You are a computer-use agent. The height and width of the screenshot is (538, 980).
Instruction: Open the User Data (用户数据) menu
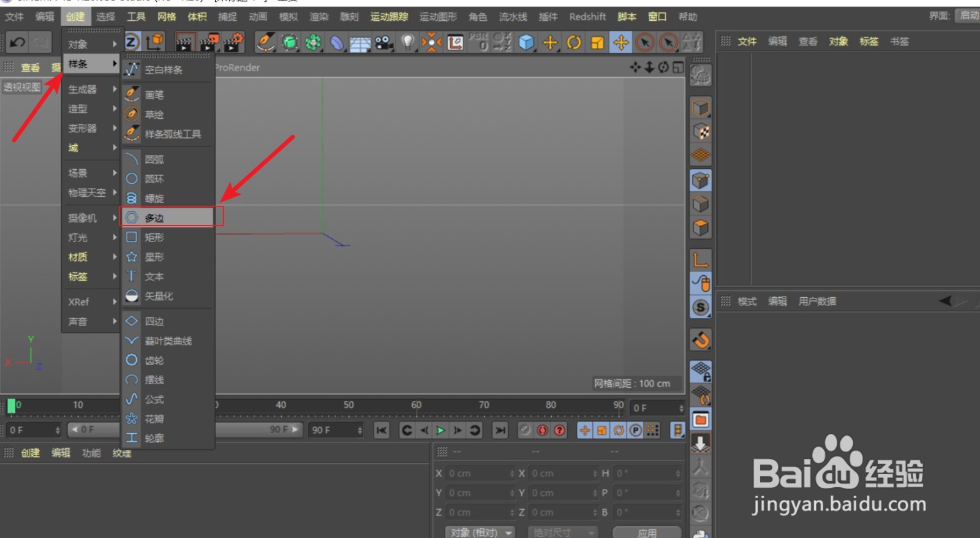817,301
